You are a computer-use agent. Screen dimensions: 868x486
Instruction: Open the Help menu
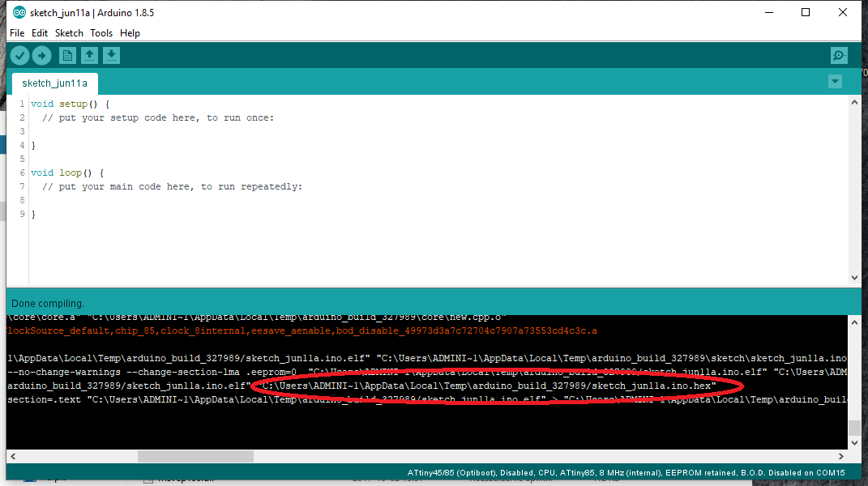(x=130, y=33)
